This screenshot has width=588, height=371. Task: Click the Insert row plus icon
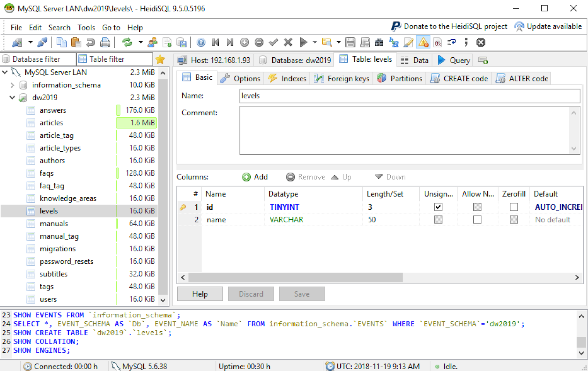pyautogui.click(x=244, y=43)
